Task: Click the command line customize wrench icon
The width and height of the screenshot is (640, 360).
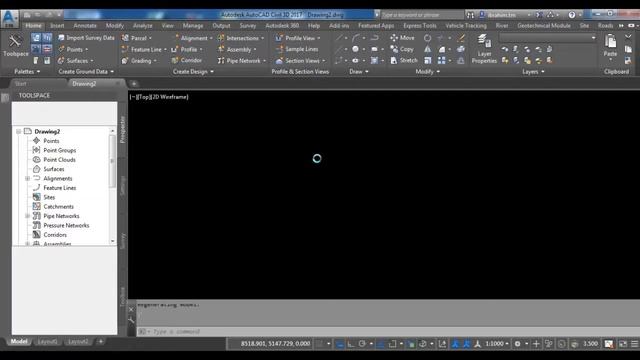Action: click(131, 321)
